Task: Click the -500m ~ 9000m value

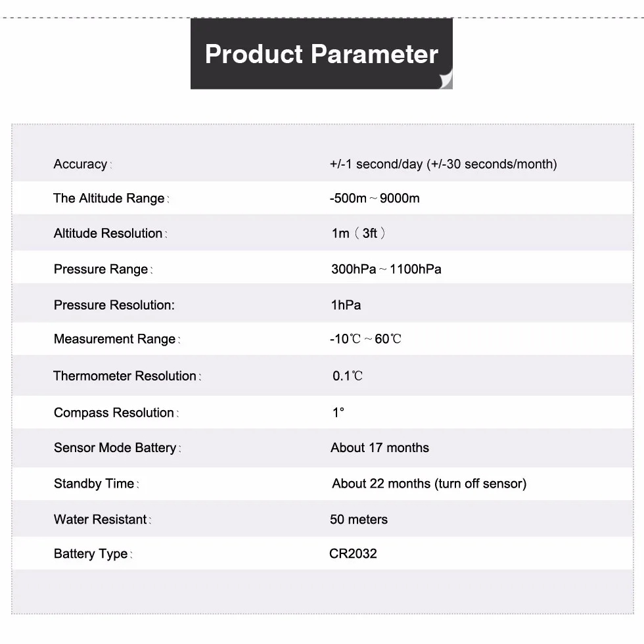Action: (375, 198)
